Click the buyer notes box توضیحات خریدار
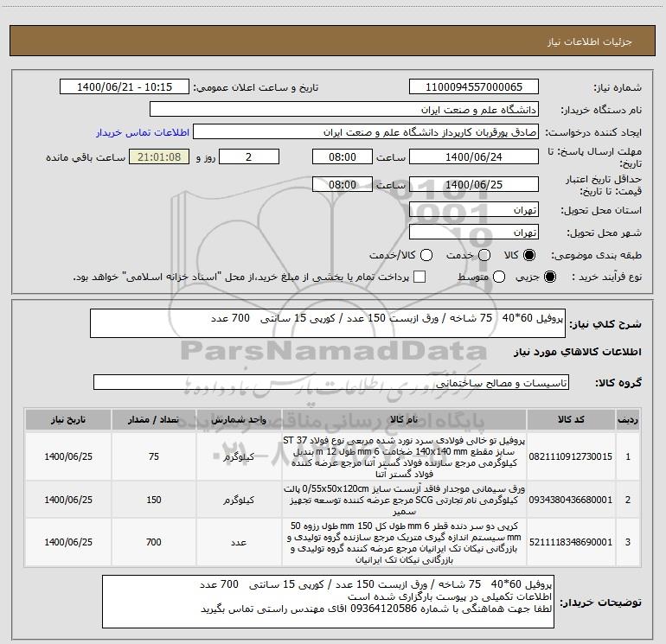The width and height of the screenshot is (666, 644). click(x=328, y=602)
